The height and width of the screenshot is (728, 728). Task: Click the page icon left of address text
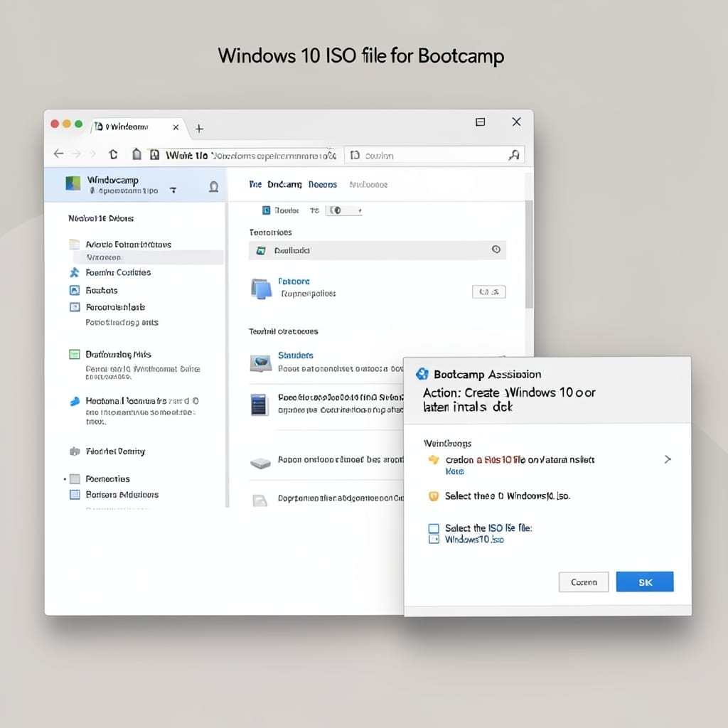tap(154, 154)
